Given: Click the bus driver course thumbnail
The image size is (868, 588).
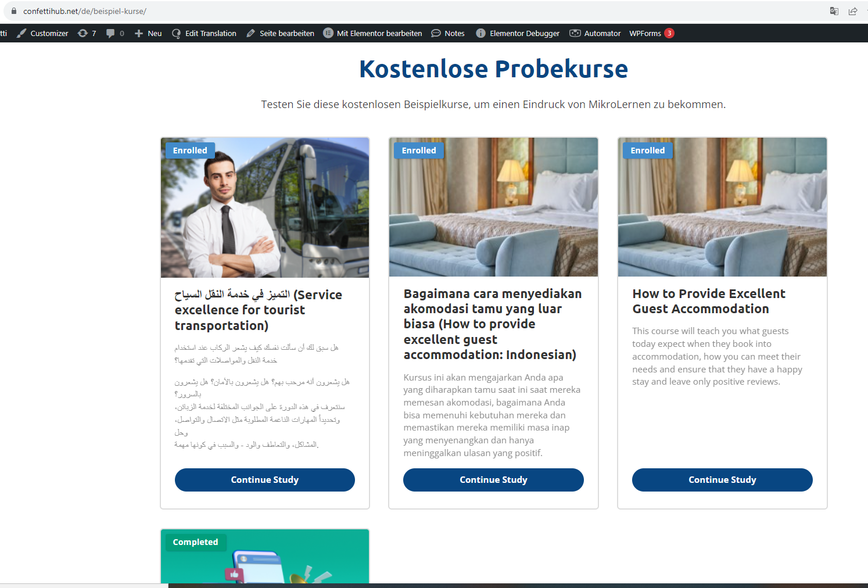Looking at the screenshot, I should coord(265,207).
